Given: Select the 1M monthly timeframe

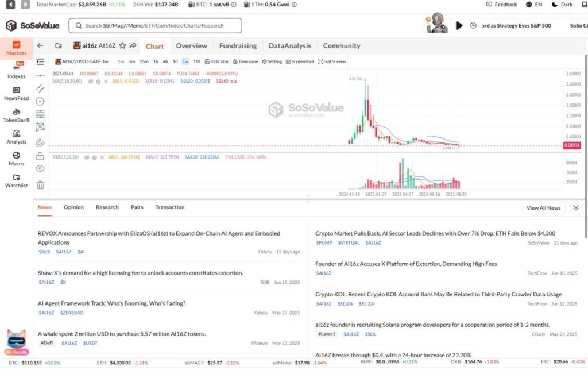Looking at the screenshot, I should coord(196,61).
